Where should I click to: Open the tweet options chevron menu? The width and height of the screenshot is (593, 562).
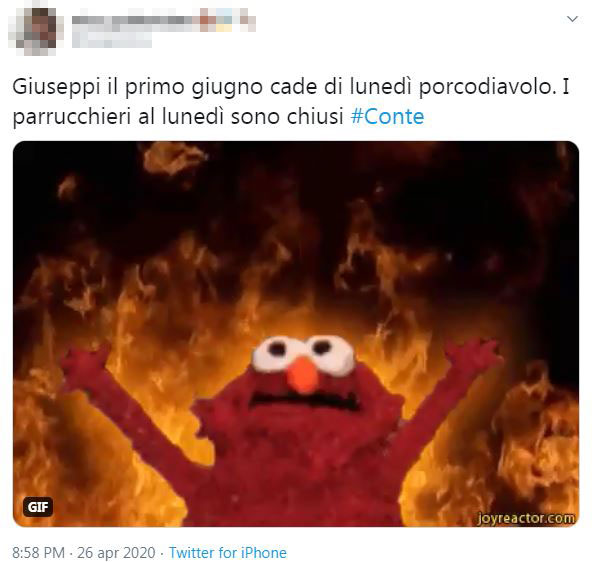(573, 19)
